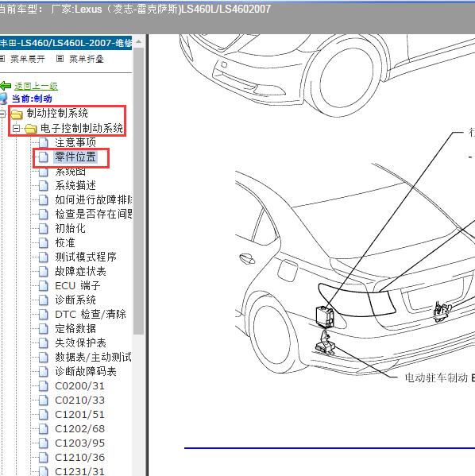
Task: Click the document icon beside 诊断系统
Action: [x=44, y=300]
